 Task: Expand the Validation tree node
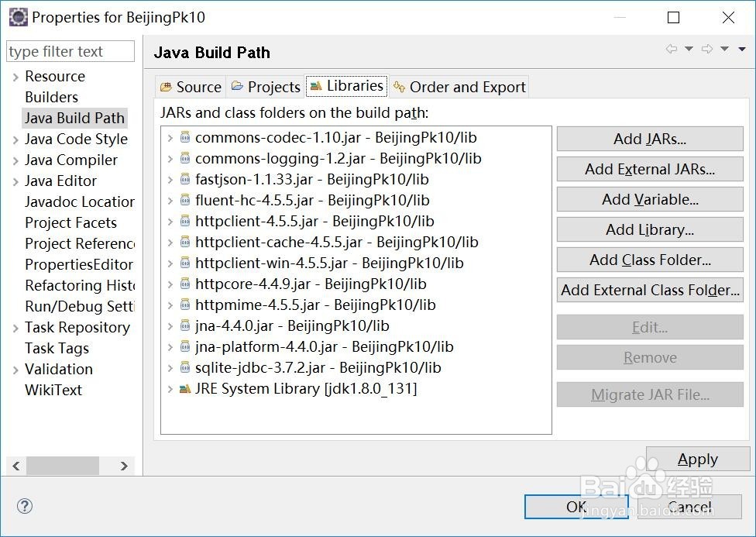pos(15,370)
